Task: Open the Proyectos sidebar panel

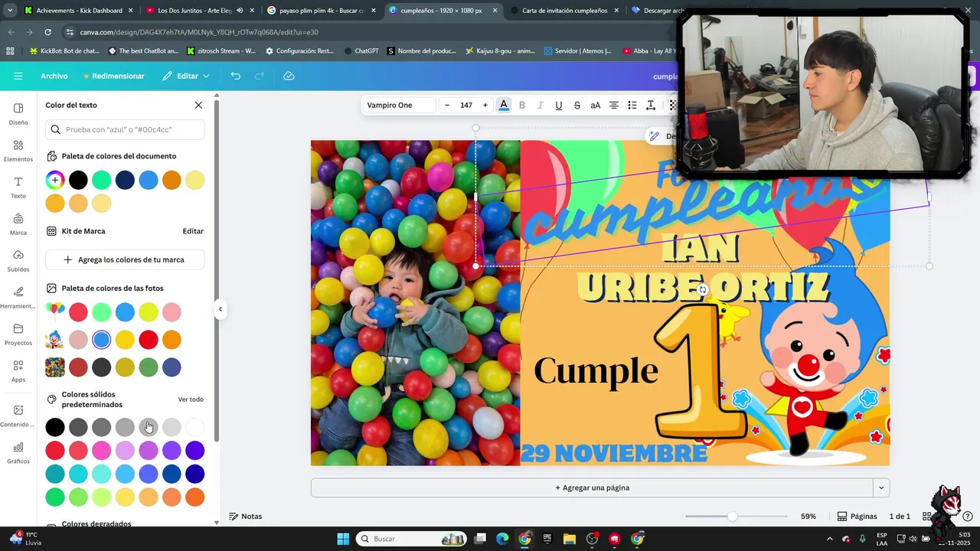Action: coord(18,334)
